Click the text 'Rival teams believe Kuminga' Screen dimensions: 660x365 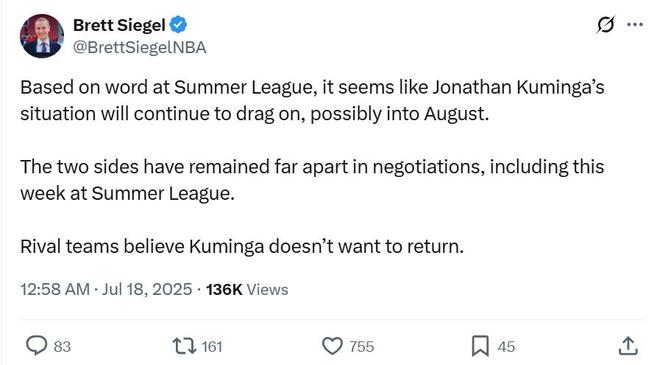tap(142, 246)
